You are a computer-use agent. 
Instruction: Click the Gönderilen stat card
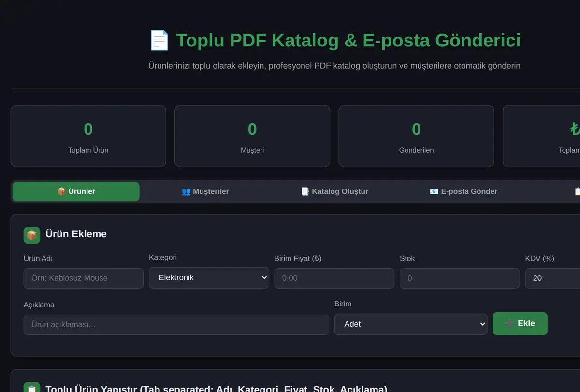[x=416, y=136]
